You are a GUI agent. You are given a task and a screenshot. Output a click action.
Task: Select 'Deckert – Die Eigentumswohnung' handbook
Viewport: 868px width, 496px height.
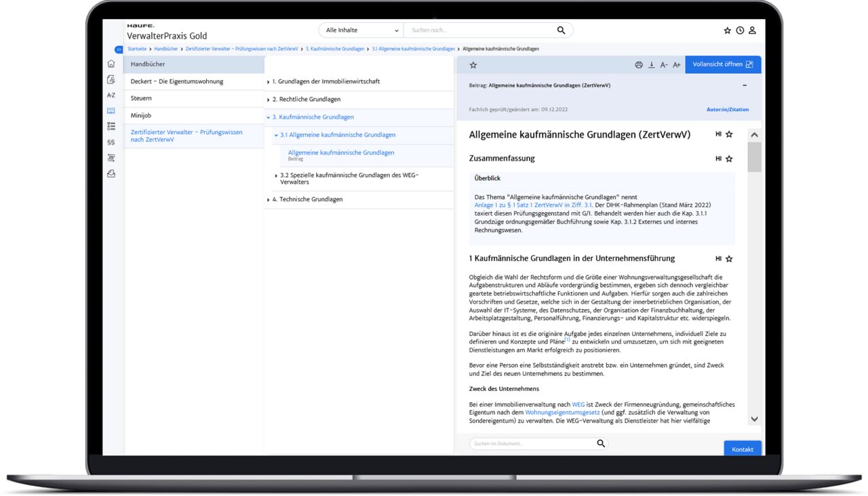176,81
